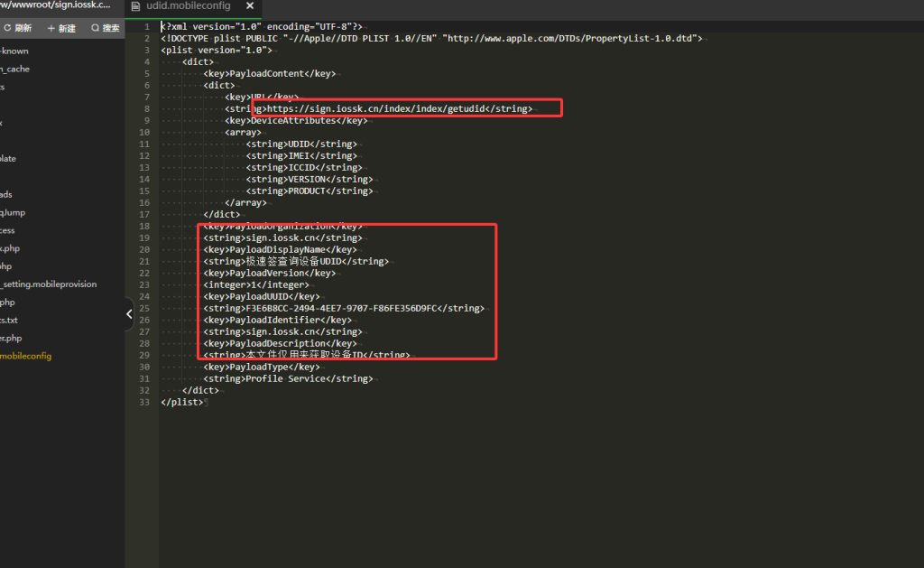Place cursor at closing plist tag
The width and height of the screenshot is (924, 568).
click(181, 402)
